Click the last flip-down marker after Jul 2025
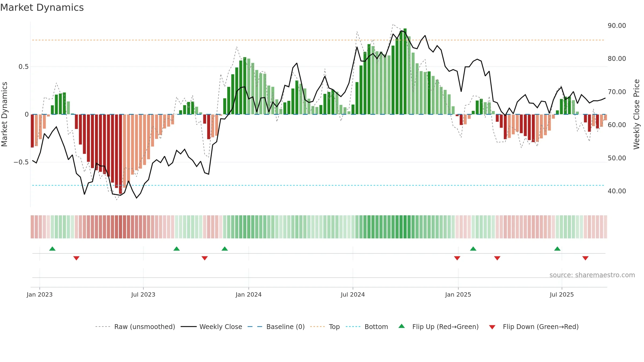 (x=586, y=258)
